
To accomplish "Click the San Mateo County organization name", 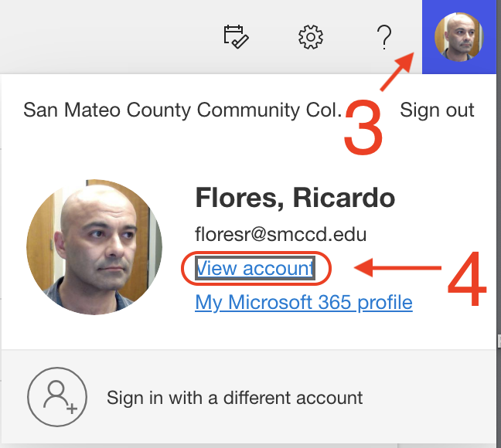I will click(182, 110).
